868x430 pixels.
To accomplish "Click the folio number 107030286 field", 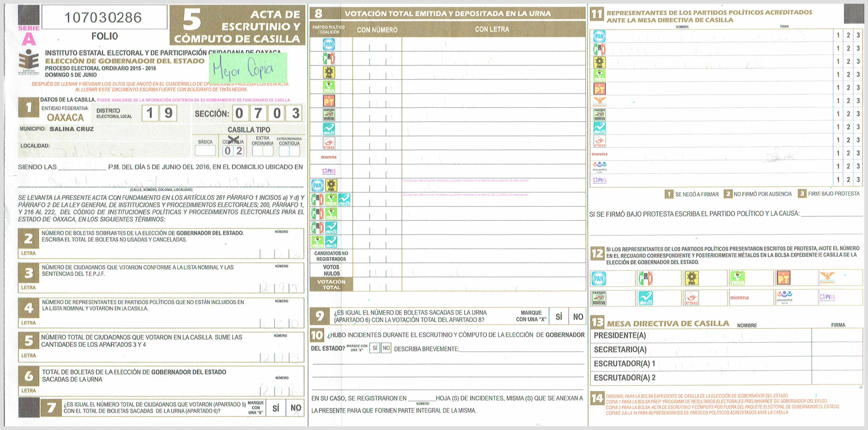I will click(x=104, y=17).
